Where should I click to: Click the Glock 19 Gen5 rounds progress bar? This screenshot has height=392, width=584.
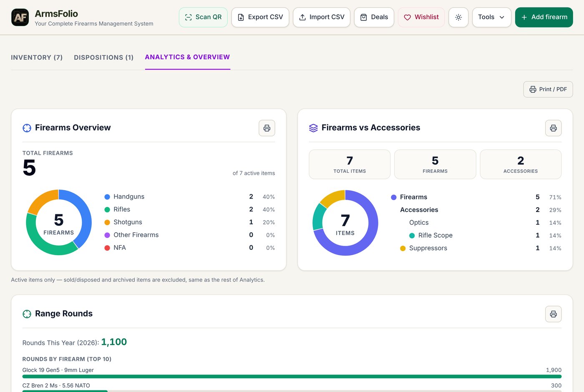click(x=292, y=377)
